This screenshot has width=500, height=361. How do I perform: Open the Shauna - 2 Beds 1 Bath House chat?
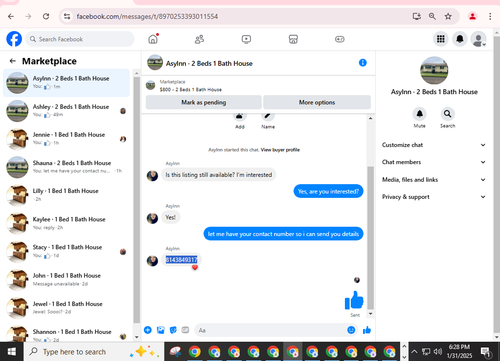click(66, 167)
